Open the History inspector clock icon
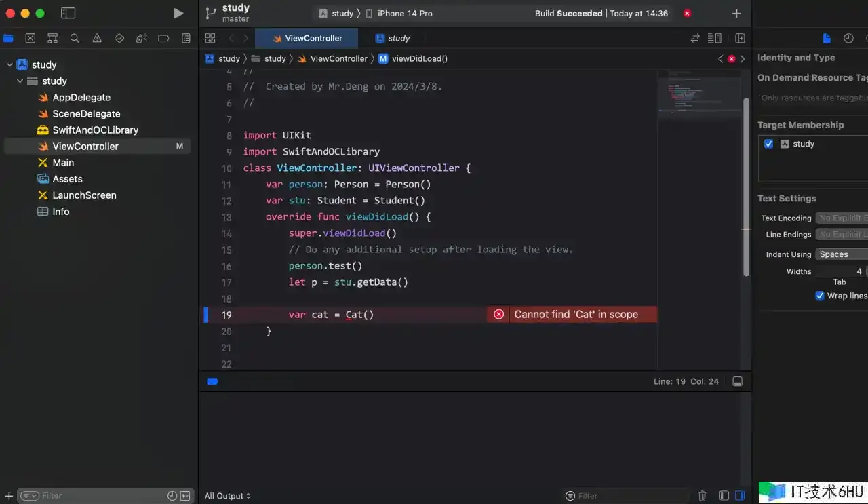 pyautogui.click(x=848, y=39)
